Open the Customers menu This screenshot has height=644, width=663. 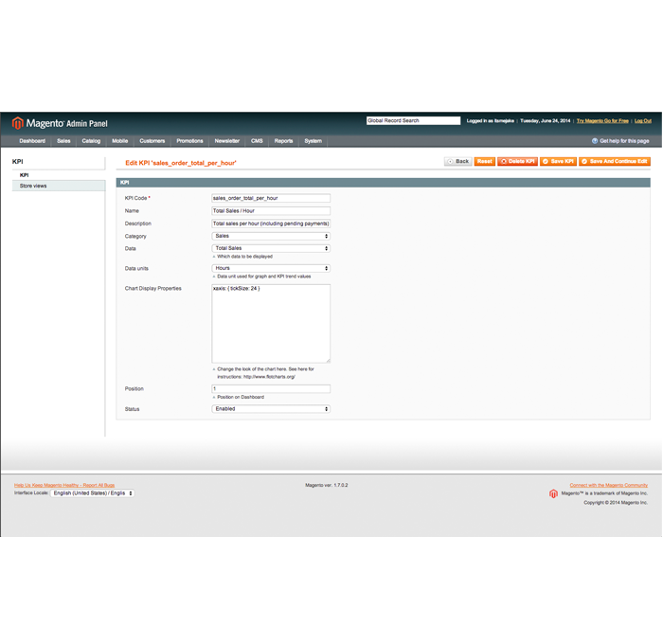point(152,141)
